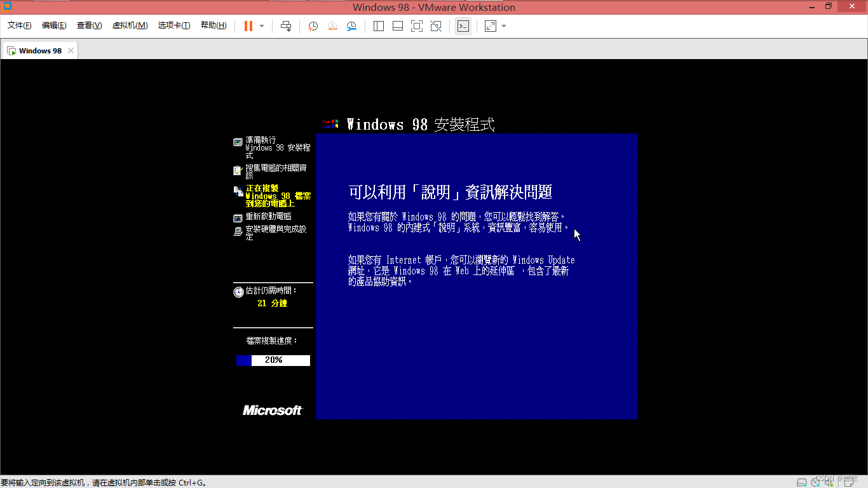Screen dimensions: 868x488
Task: Toggle fit guest display setting
Action: pos(489,26)
